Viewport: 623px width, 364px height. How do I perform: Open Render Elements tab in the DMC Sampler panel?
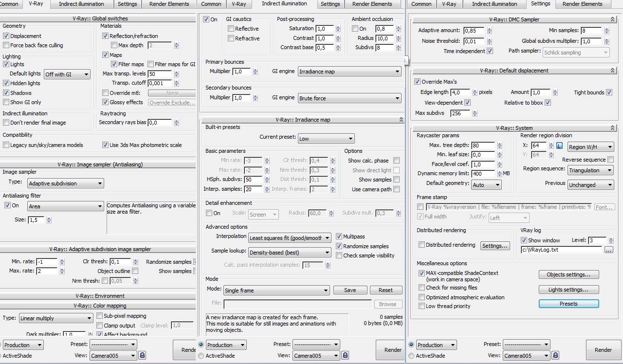(583, 4)
